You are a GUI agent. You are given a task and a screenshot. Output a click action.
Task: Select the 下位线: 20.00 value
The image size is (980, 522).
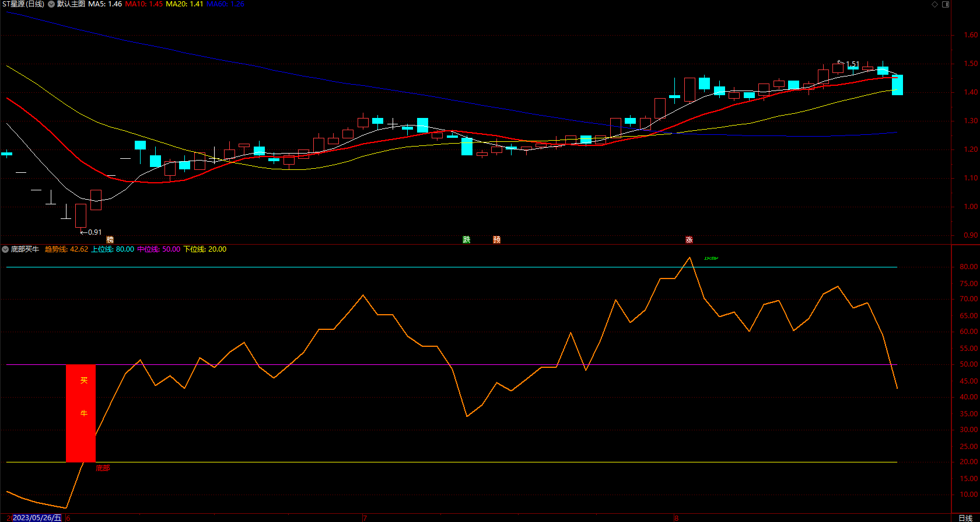point(205,249)
